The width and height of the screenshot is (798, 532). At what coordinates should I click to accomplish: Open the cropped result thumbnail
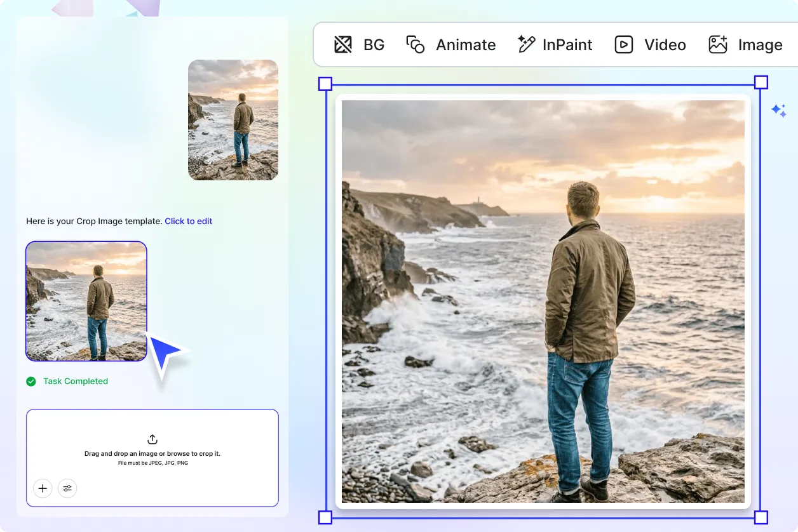click(x=86, y=301)
